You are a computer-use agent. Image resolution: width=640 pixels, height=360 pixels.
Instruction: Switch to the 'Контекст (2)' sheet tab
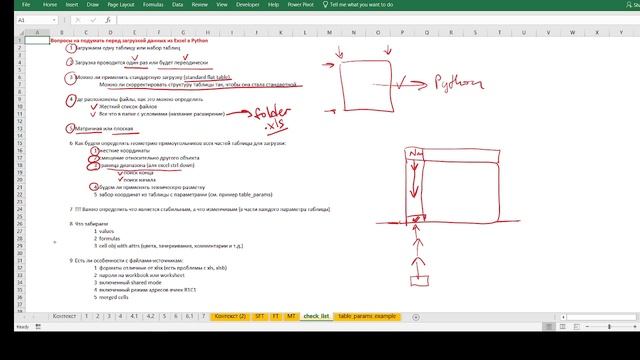pyautogui.click(x=230, y=316)
